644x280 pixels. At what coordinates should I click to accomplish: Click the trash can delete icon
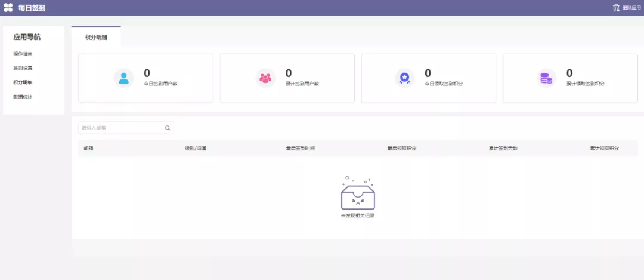(x=616, y=7)
